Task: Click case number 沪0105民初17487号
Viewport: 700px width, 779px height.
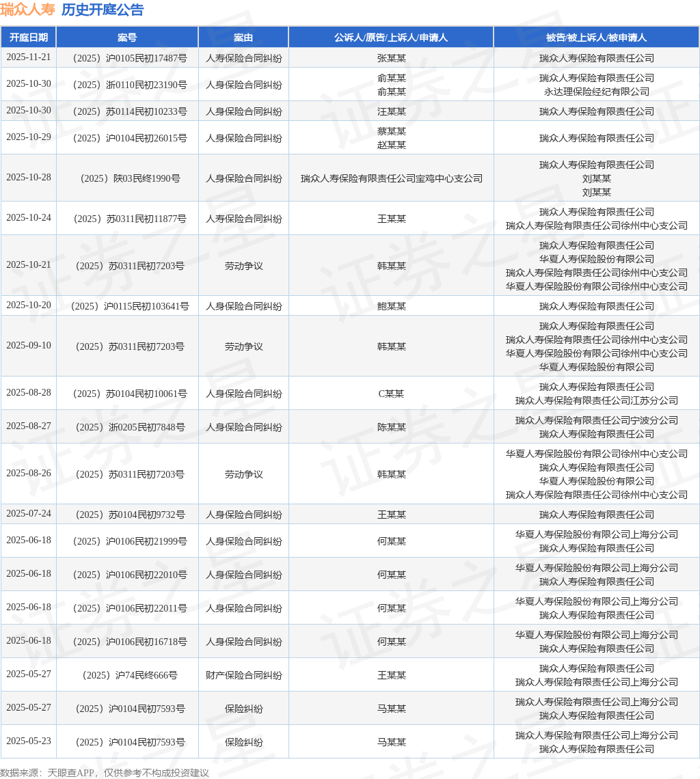Action: coord(130,58)
